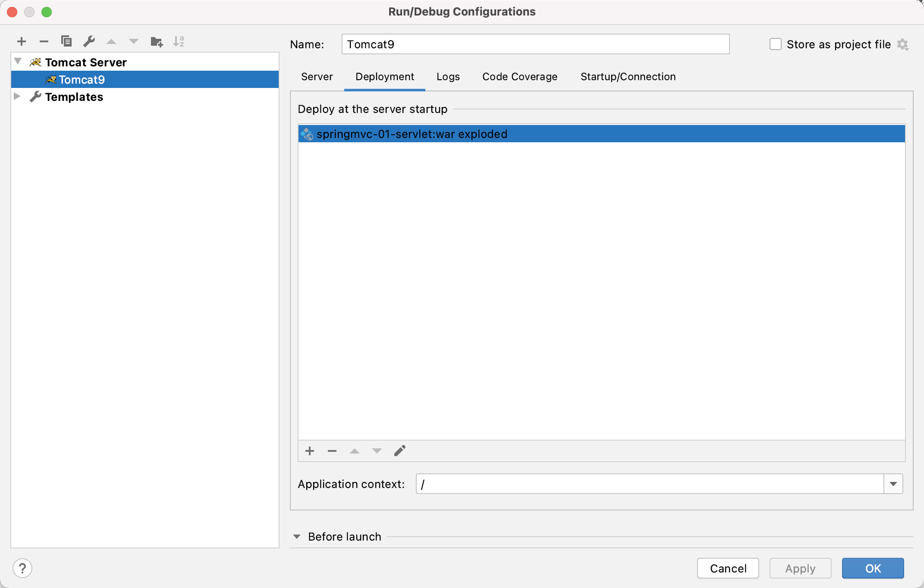Open the Startup/Connection tab
The height and width of the screenshot is (588, 924).
point(628,77)
